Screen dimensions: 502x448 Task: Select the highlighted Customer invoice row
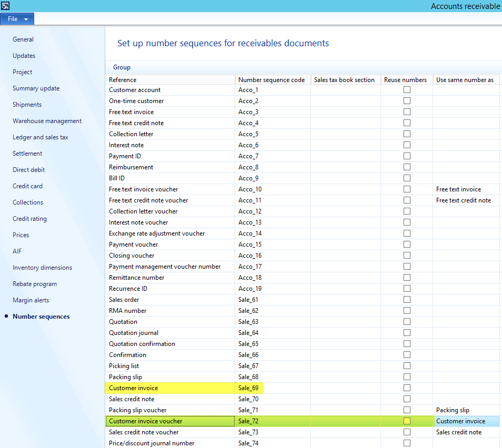click(134, 388)
